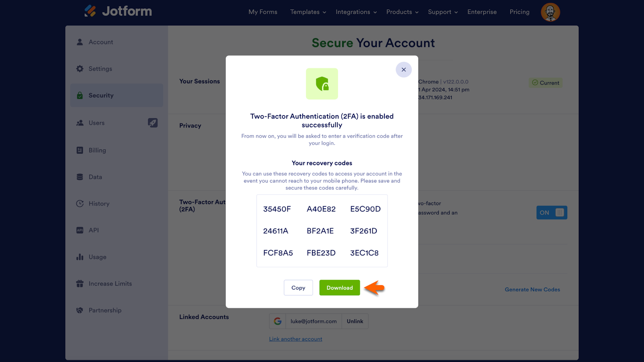The height and width of the screenshot is (362, 644).
Task: Click the Usage bar chart icon
Action: [x=80, y=257]
